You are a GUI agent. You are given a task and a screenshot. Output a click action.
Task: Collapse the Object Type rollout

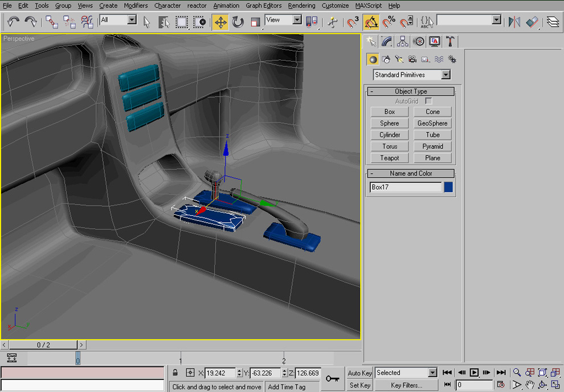[411, 91]
